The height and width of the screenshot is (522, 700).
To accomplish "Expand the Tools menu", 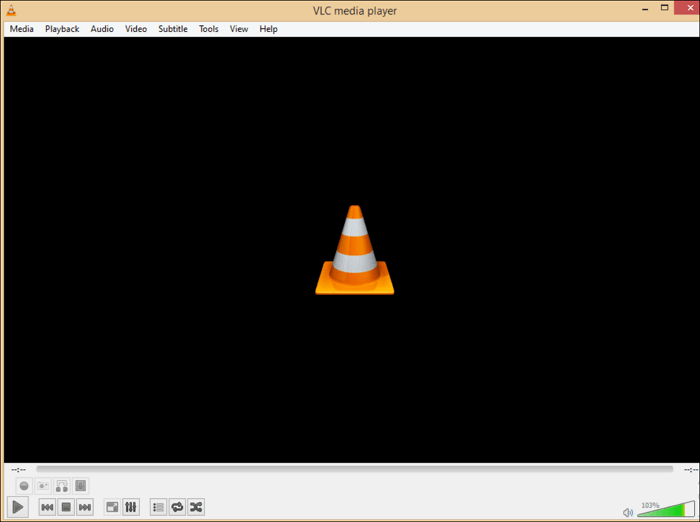I will [208, 29].
